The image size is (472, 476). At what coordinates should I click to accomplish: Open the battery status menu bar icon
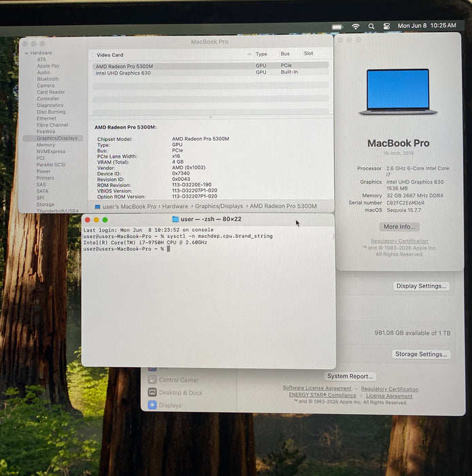(337, 27)
